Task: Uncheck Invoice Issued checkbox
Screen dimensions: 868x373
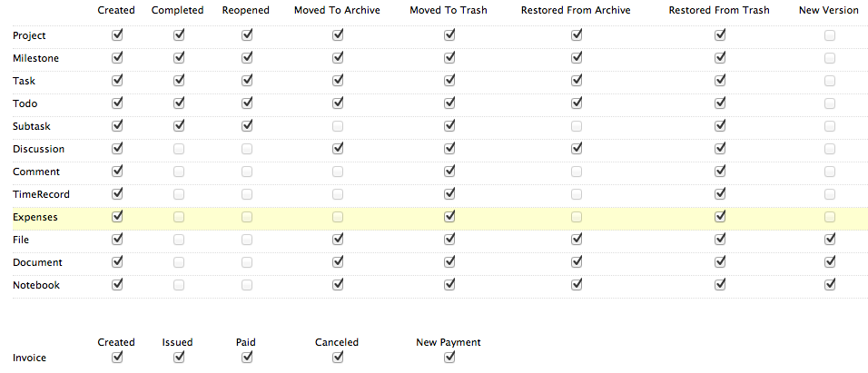Action: click(179, 358)
